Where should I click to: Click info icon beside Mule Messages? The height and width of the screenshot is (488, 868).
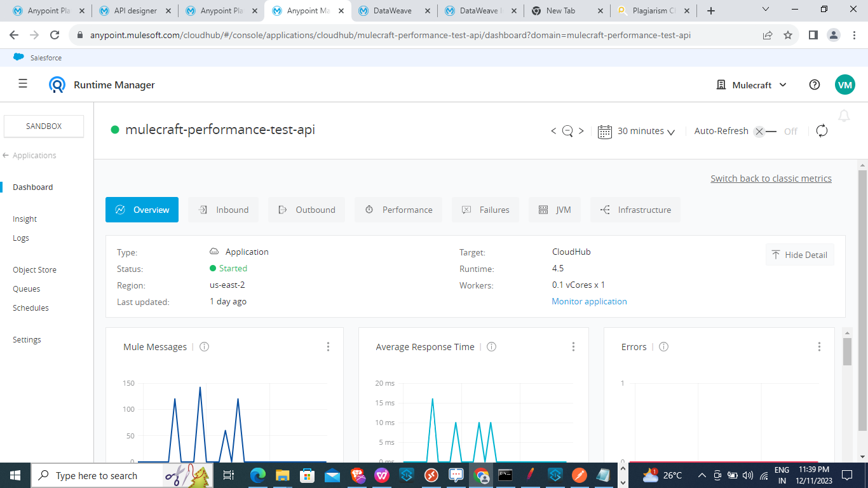click(205, 347)
